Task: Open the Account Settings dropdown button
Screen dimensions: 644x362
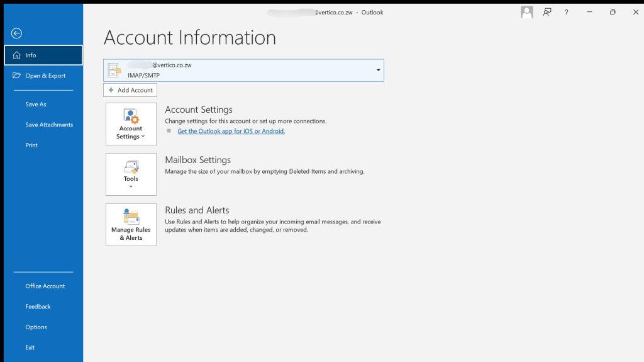Action: coord(131,123)
